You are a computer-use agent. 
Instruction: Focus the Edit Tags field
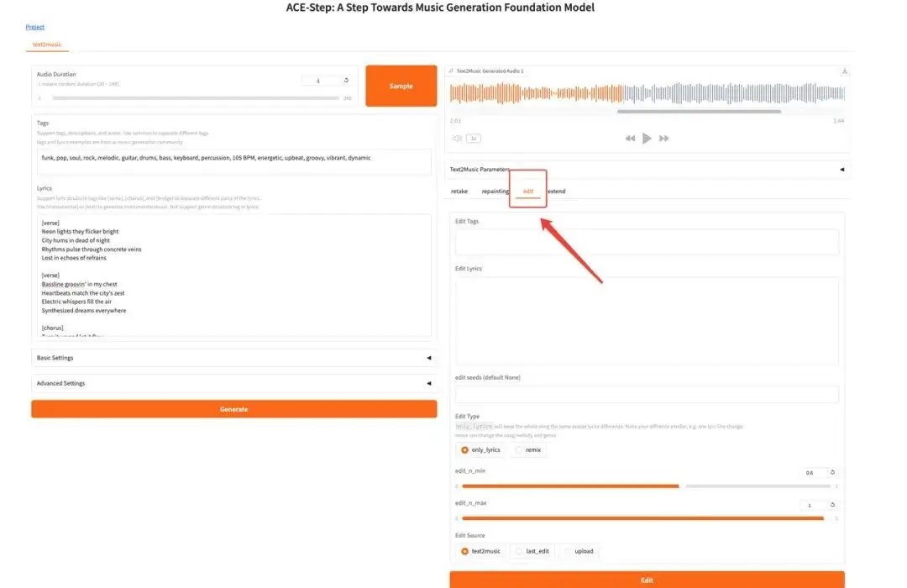tap(647, 241)
